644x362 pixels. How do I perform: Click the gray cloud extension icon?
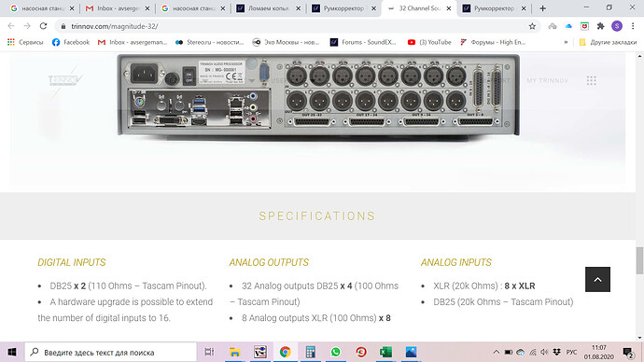pyautogui.click(x=553, y=26)
